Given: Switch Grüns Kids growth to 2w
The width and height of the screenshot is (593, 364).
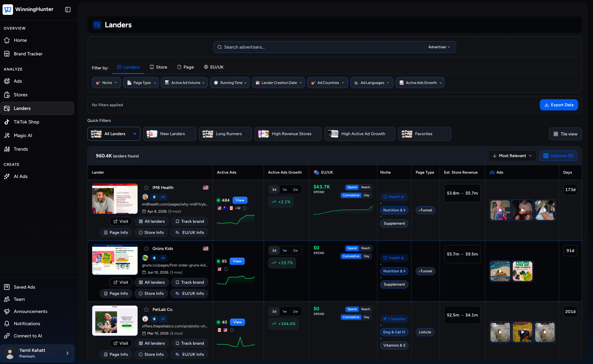Looking at the screenshot, I should [295, 250].
